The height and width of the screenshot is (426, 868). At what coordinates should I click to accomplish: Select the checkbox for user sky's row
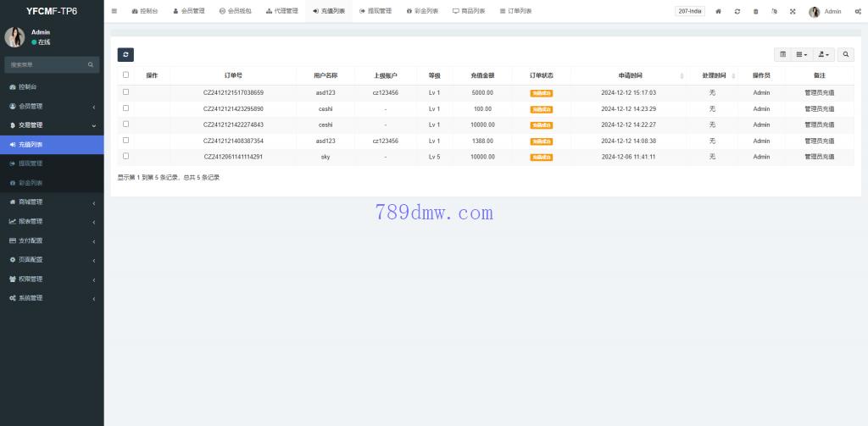[x=126, y=157]
